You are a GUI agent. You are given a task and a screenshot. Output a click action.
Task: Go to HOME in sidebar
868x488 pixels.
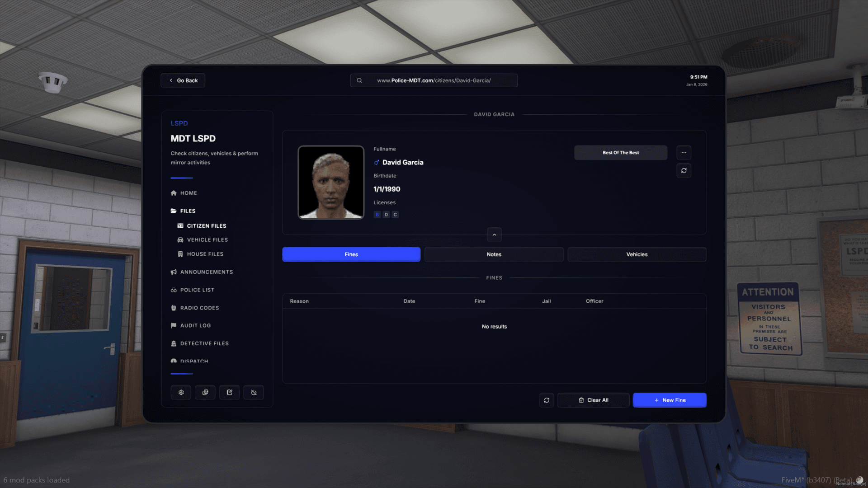[x=184, y=193]
